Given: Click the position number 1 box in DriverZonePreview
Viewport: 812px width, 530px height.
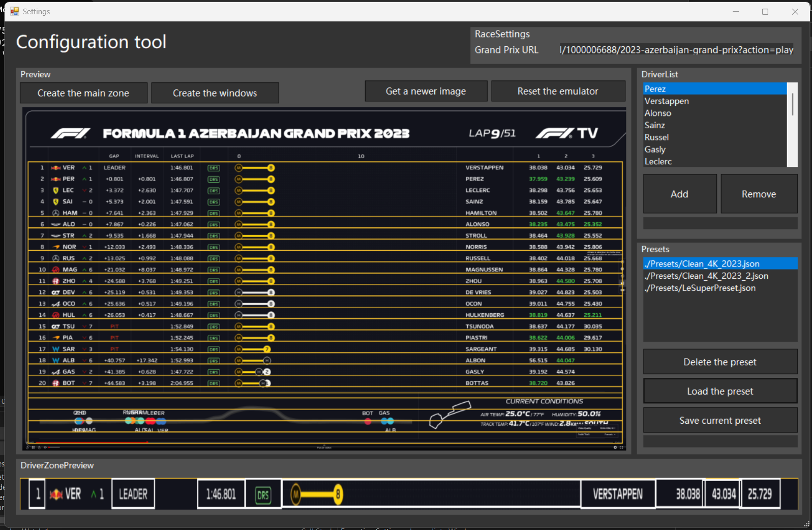Looking at the screenshot, I should point(38,493).
